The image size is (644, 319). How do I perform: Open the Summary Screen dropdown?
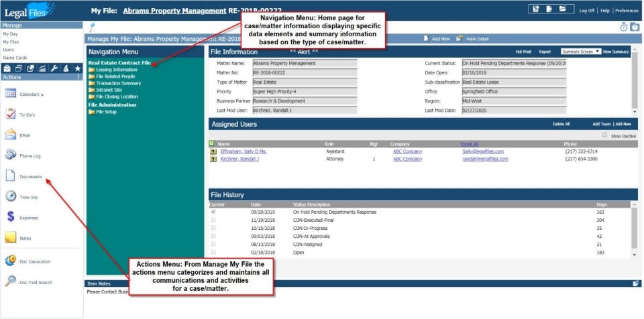click(581, 52)
